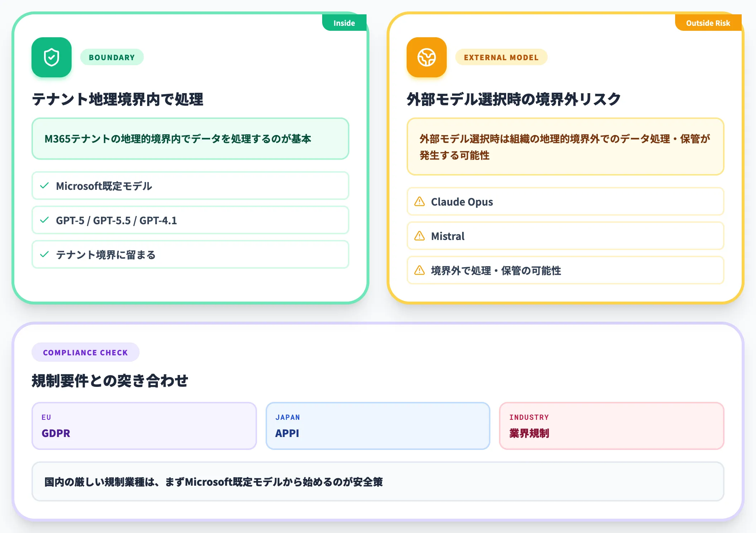The image size is (756, 533).
Task: Select the Inside corner tag
Action: [344, 23]
